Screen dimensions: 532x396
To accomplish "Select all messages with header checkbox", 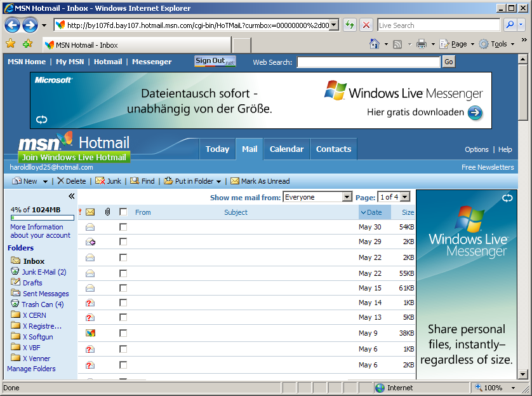I will click(123, 212).
